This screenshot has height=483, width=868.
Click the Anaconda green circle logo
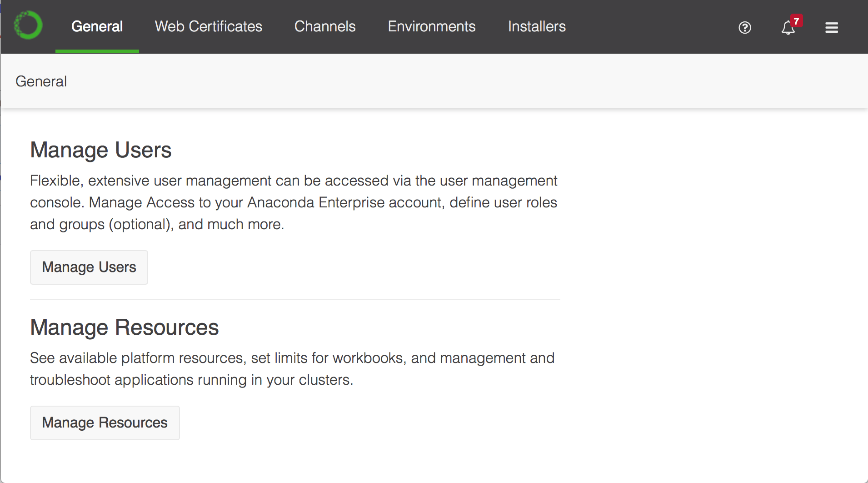pos(28,25)
